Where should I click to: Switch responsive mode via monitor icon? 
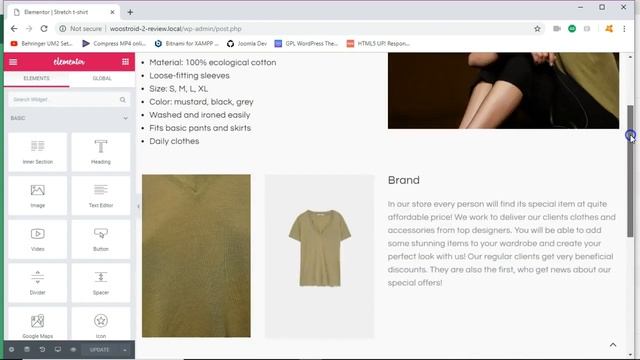(58, 350)
